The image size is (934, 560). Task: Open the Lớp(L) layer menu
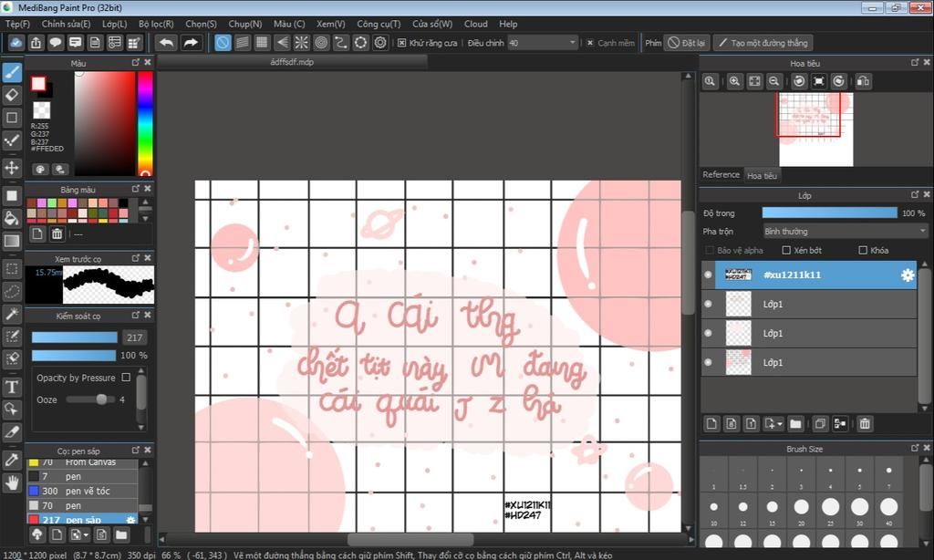[114, 24]
